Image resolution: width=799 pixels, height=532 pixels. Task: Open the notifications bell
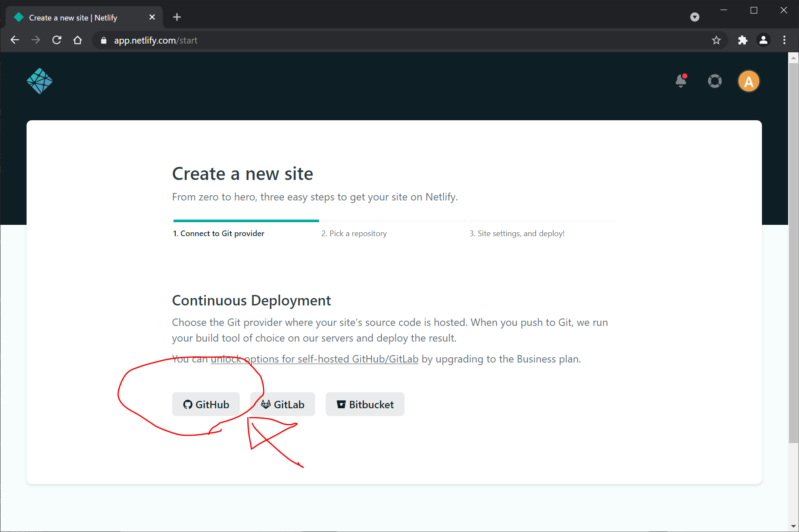point(681,81)
